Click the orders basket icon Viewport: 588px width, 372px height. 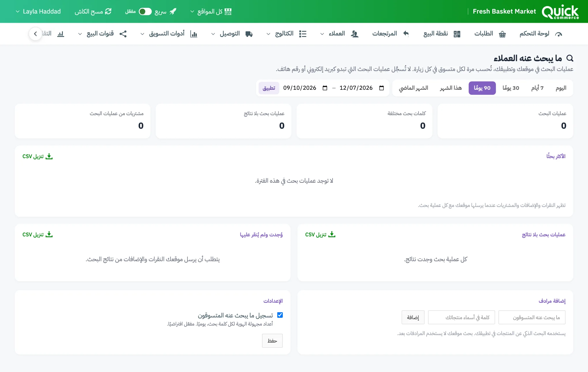pyautogui.click(x=502, y=34)
